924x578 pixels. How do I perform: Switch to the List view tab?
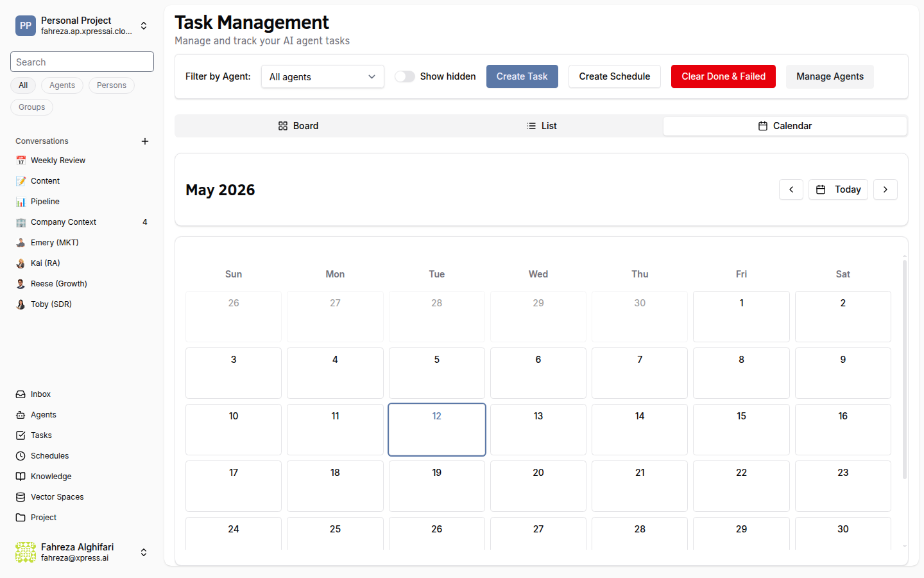(542, 126)
